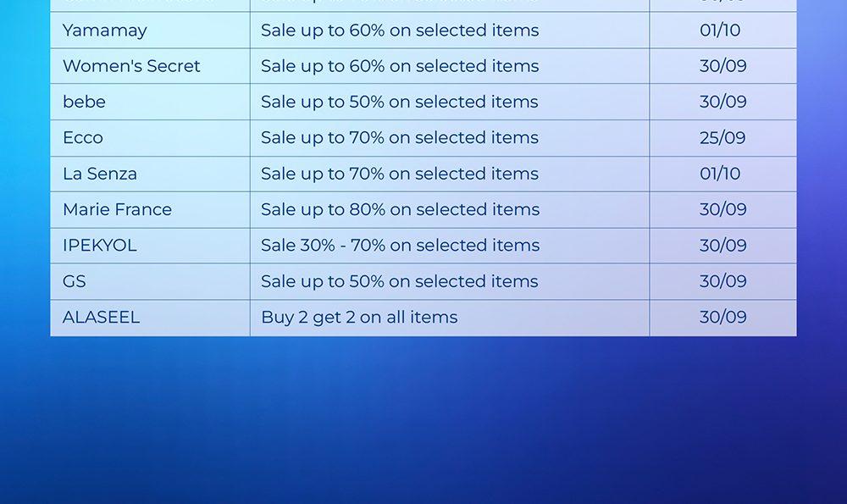847x504 pixels.
Task: Select the Women's Secret brand cell
Action: (x=131, y=66)
